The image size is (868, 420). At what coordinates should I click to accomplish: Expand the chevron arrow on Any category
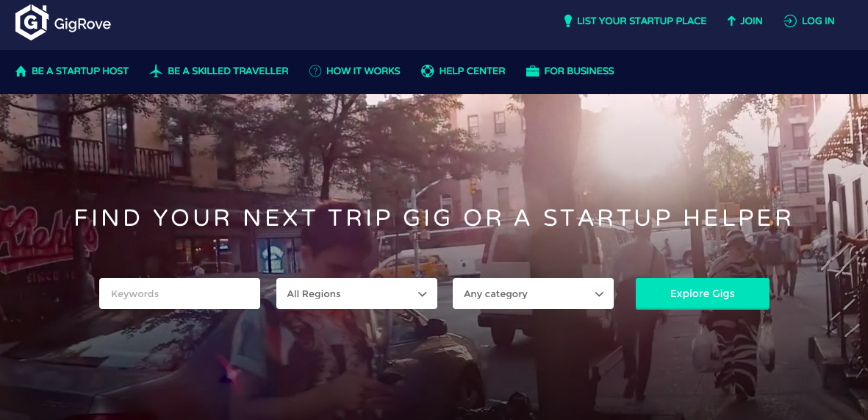point(599,294)
